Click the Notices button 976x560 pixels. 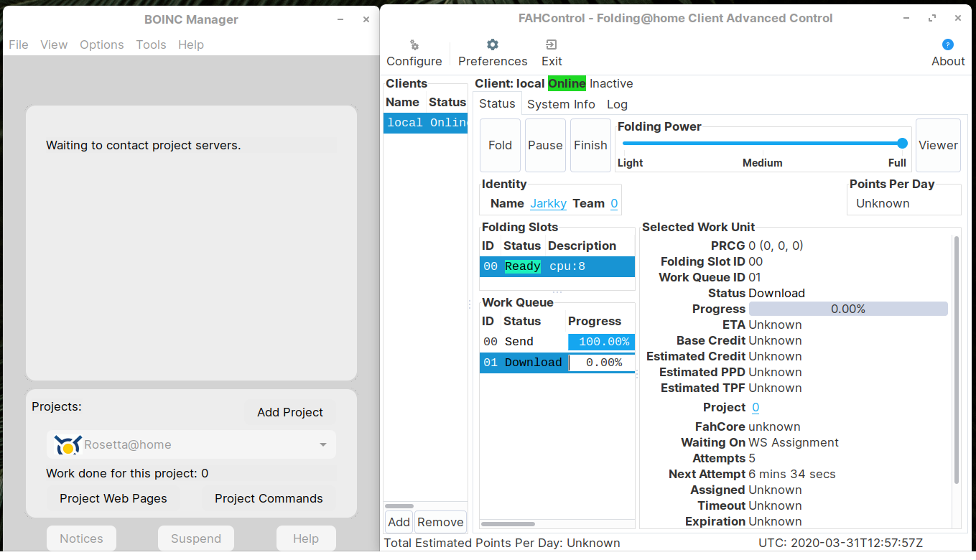81,538
